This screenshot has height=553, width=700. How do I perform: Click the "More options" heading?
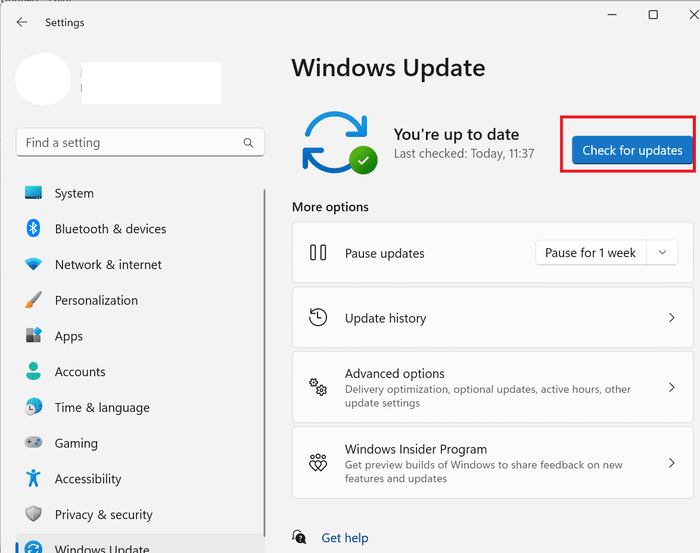pyautogui.click(x=330, y=207)
